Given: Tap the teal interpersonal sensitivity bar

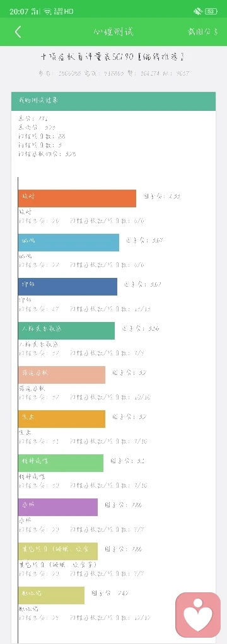Looking at the screenshot, I should 66,331.
